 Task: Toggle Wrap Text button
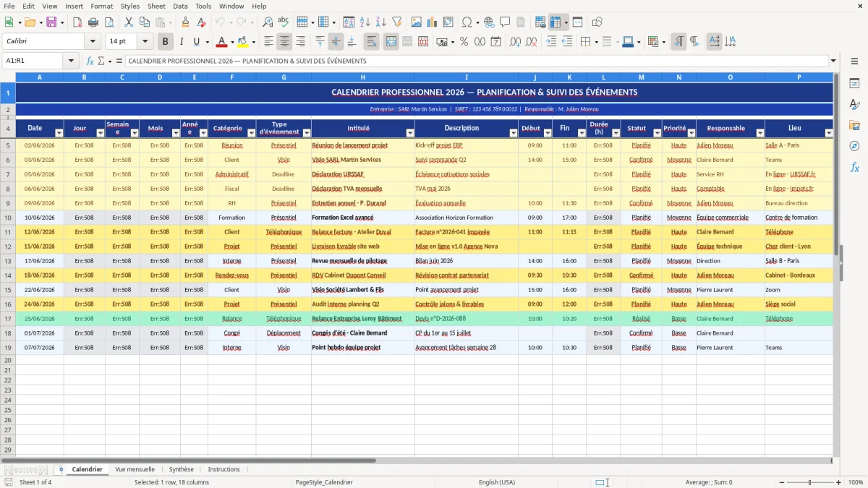tap(372, 42)
